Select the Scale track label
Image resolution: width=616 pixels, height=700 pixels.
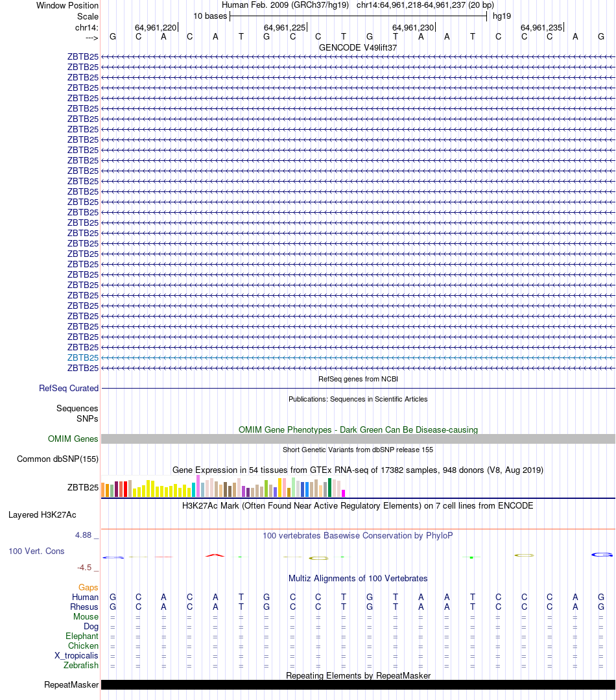pyautogui.click(x=88, y=16)
